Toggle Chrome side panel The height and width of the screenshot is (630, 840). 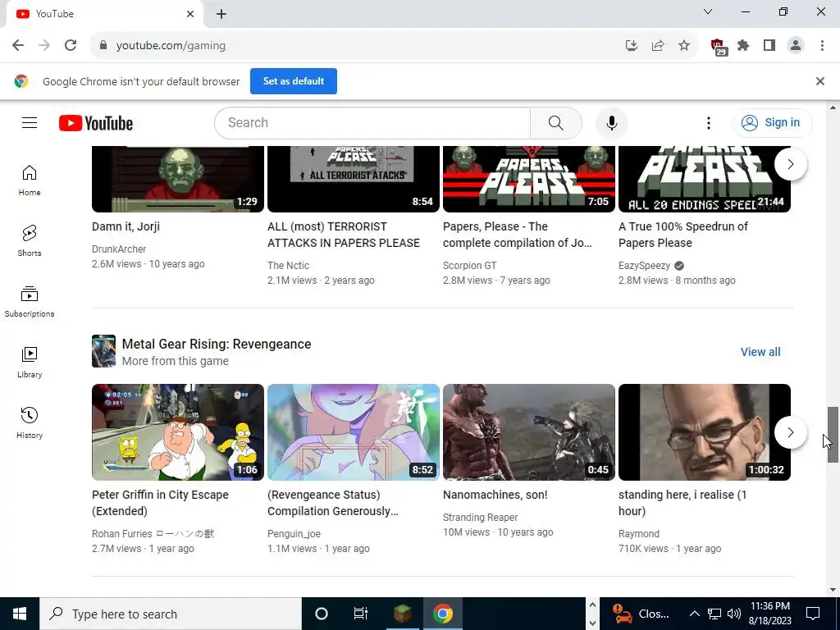769,46
